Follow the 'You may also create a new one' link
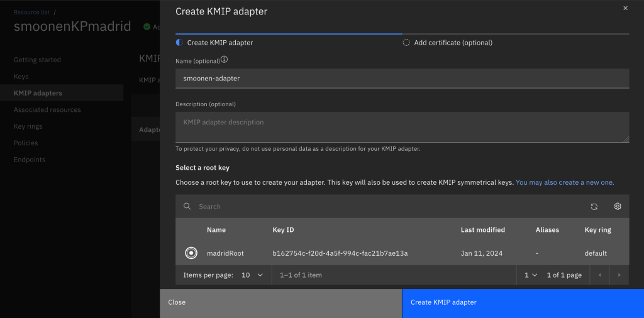This screenshot has height=318, width=644. (565, 182)
